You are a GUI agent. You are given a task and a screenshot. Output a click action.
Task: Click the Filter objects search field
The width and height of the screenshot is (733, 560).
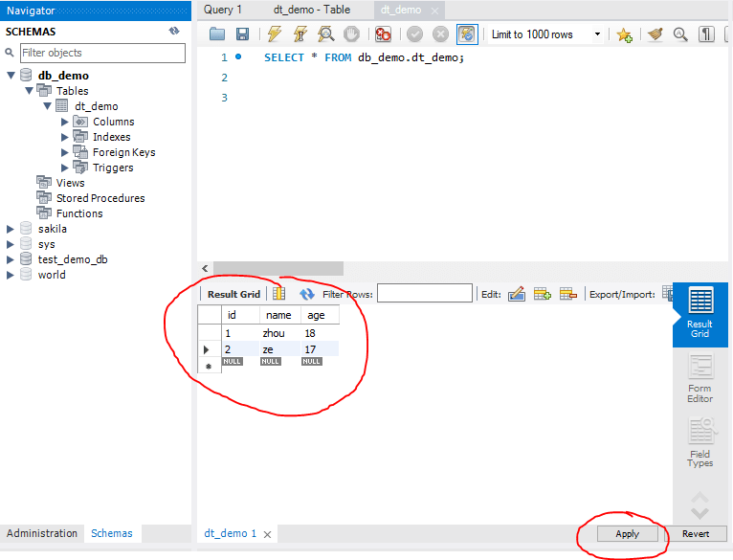pyautogui.click(x=102, y=53)
